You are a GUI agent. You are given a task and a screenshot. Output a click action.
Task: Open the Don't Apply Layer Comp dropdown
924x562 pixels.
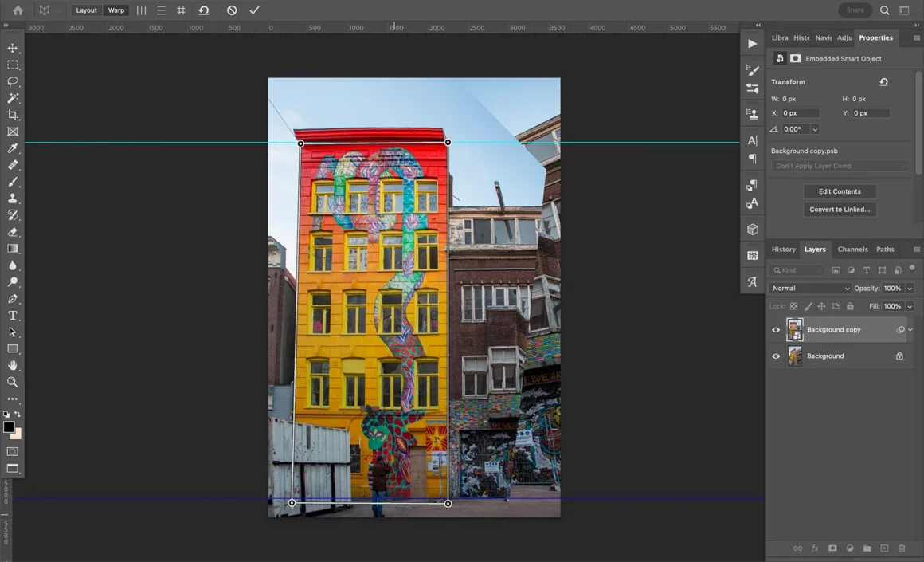pos(839,167)
